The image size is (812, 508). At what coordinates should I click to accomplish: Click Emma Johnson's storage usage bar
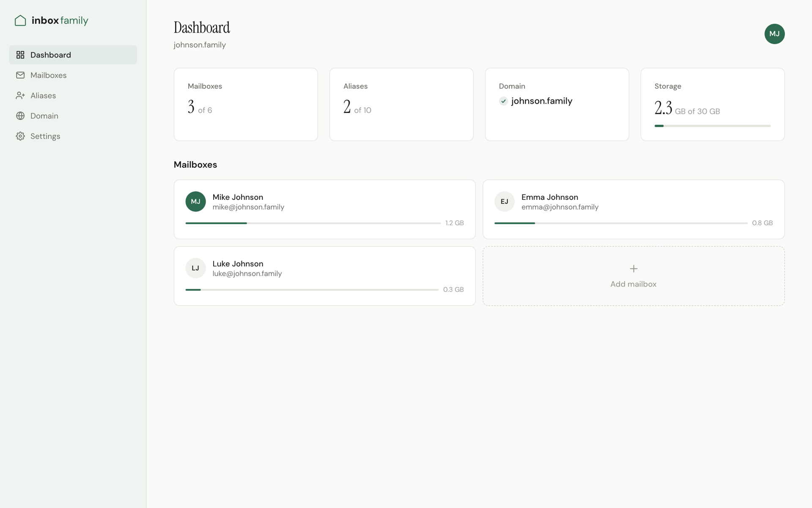(621, 223)
